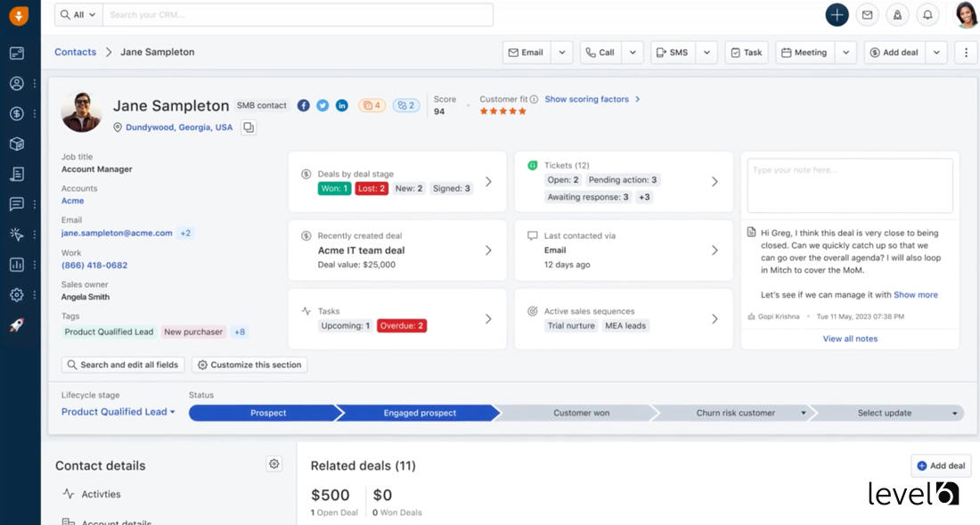Open the Analytics reports icon in the sidebar
Screen dimensions: 980x525
point(19,265)
